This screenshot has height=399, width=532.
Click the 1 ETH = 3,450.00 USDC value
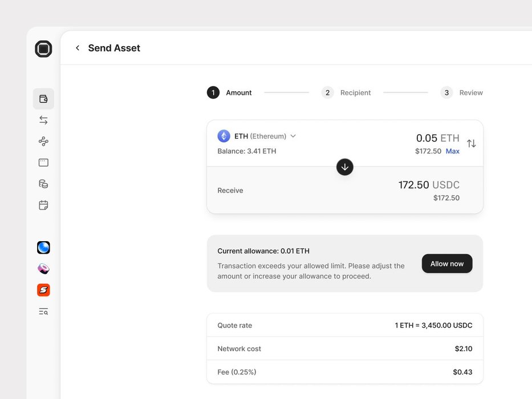(433, 325)
